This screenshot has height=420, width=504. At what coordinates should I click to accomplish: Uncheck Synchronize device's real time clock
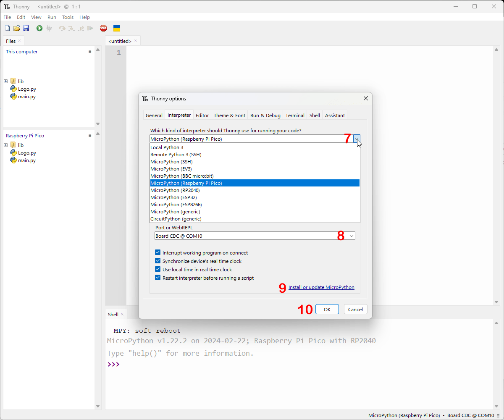tap(157, 260)
